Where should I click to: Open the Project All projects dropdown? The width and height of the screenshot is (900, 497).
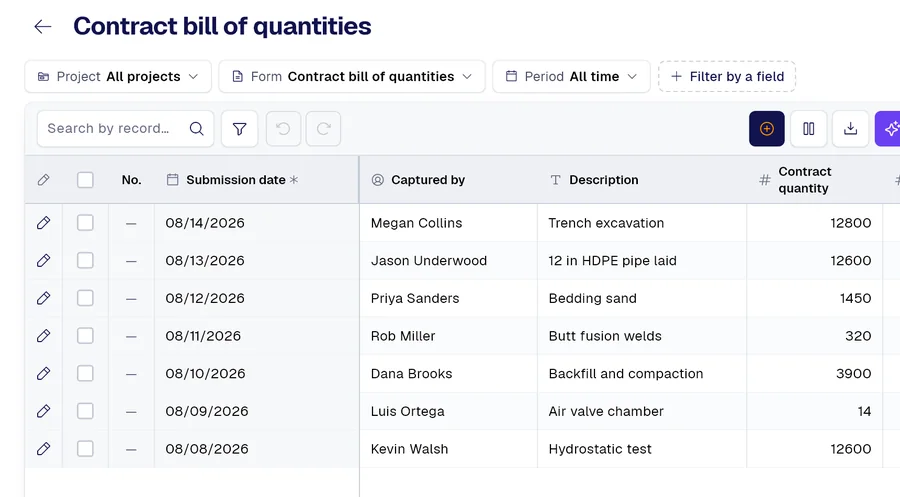[118, 76]
